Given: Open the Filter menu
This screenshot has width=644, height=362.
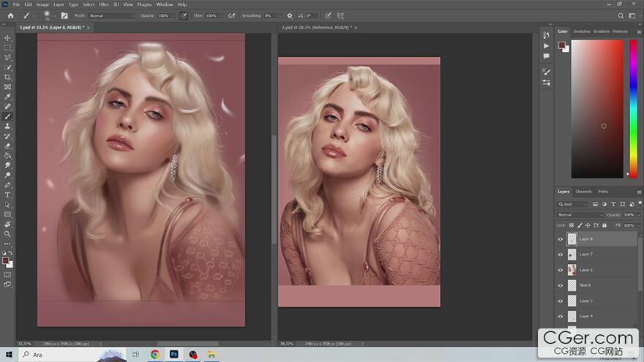Looking at the screenshot, I should [x=103, y=4].
